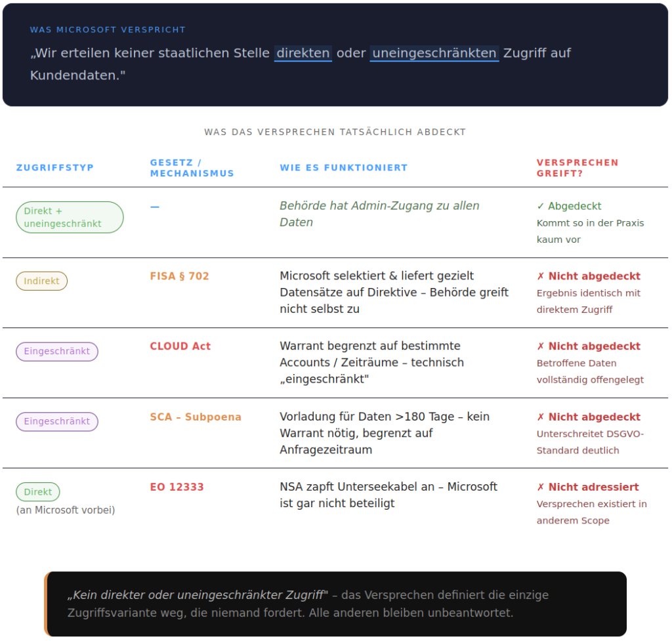The height and width of the screenshot is (641, 672).
Task: Click the green "✓ Abgedeckt" status
Action: point(569,206)
